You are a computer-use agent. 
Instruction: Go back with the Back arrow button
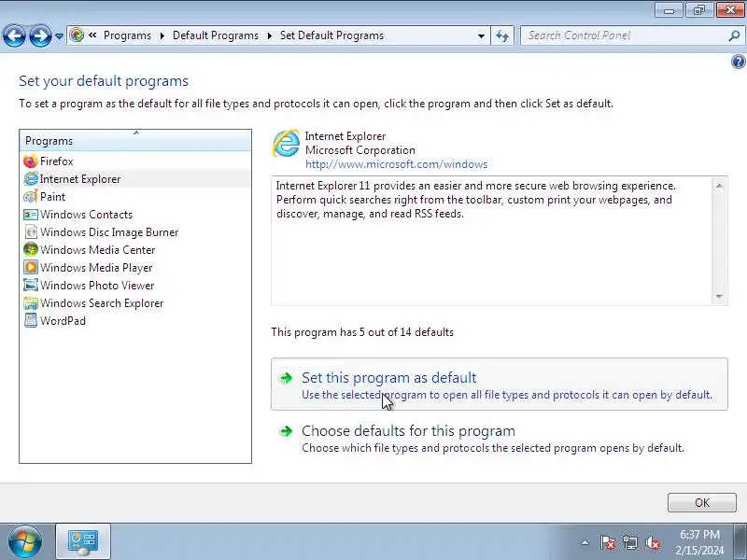pyautogui.click(x=14, y=35)
